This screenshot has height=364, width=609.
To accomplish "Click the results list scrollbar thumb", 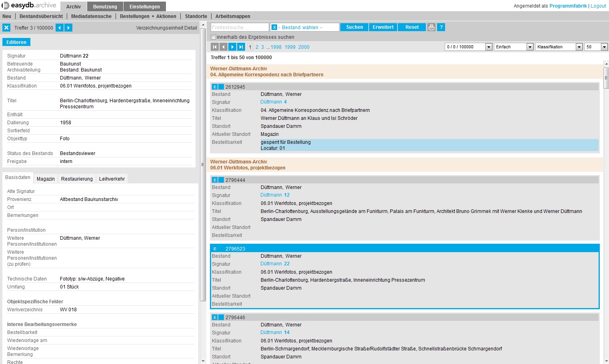I will pos(606,78).
